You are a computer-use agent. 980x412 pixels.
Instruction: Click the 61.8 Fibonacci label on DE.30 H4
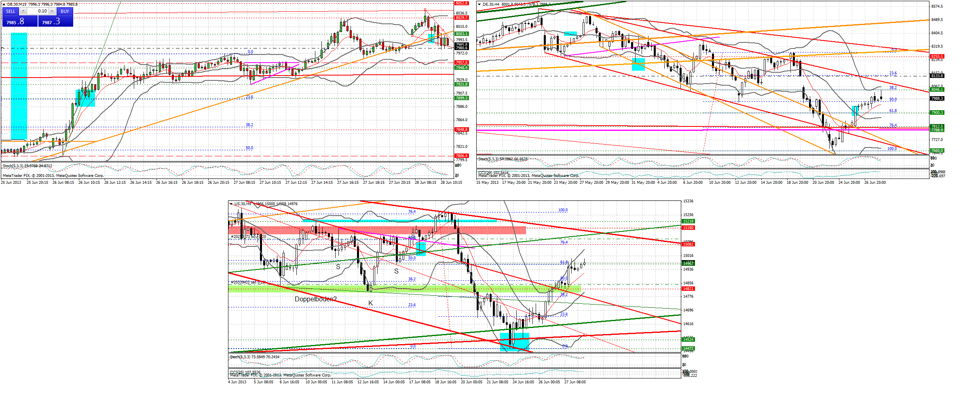(x=893, y=111)
